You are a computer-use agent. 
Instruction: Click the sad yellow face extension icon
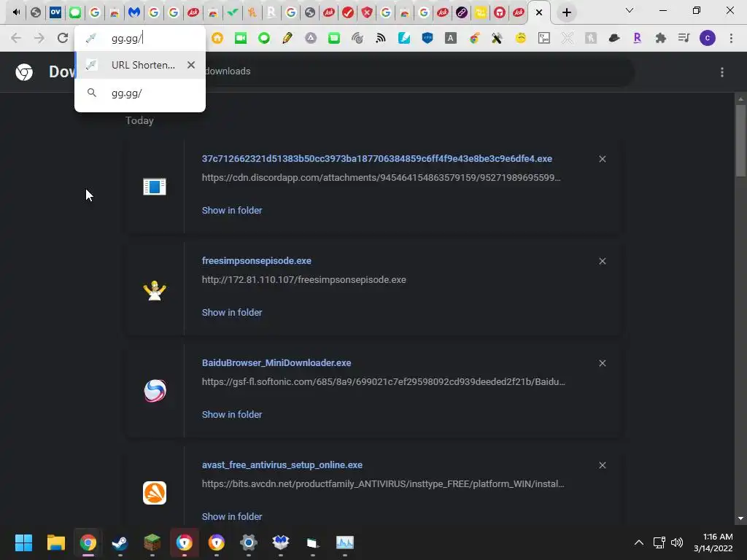521,38
